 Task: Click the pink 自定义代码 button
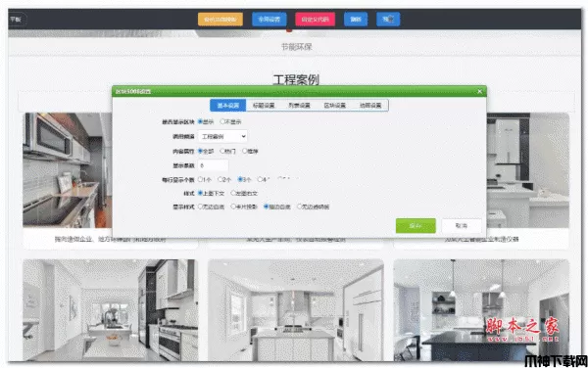click(x=315, y=20)
